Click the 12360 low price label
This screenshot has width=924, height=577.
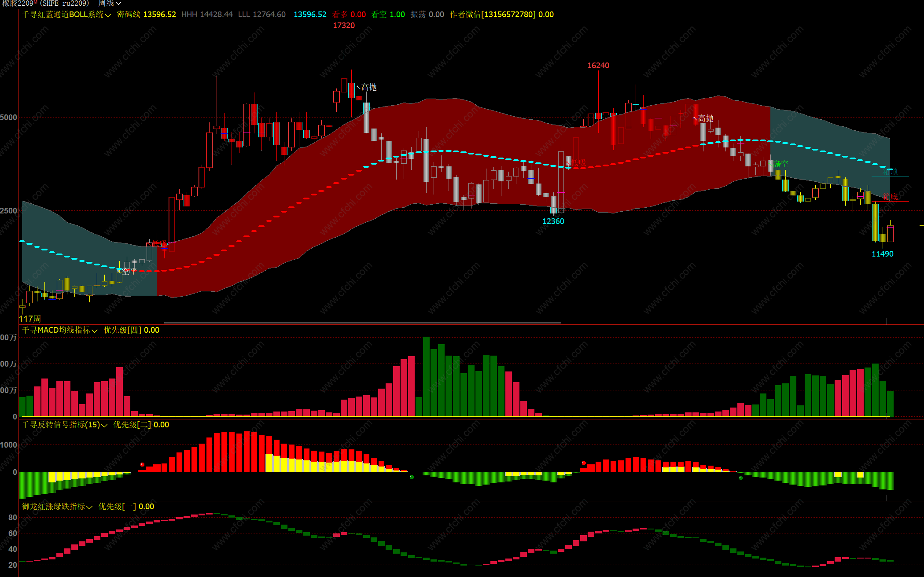[553, 221]
